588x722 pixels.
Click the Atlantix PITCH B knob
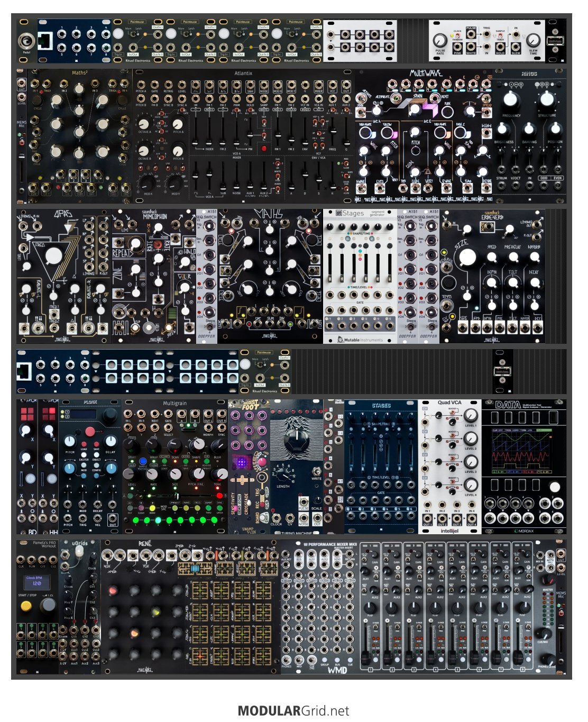pyautogui.click(x=178, y=150)
